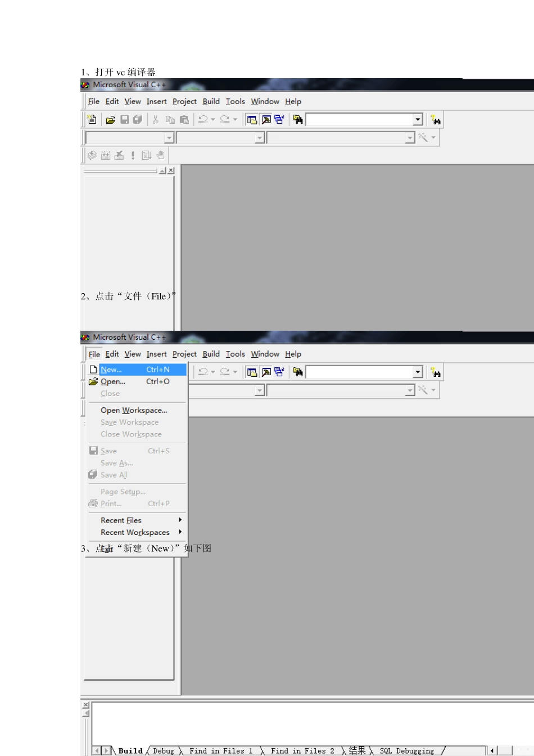
Task: Select the Build output tab
Action: click(x=130, y=751)
